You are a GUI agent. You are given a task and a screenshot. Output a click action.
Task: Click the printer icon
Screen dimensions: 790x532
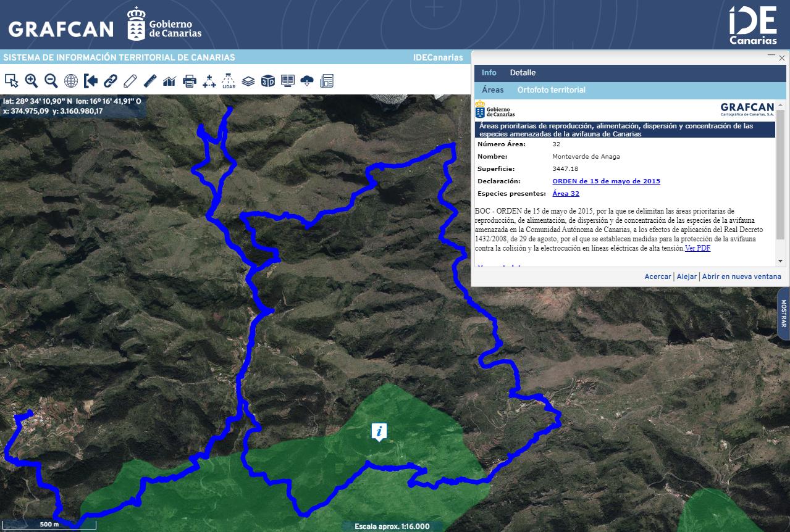tap(190, 81)
